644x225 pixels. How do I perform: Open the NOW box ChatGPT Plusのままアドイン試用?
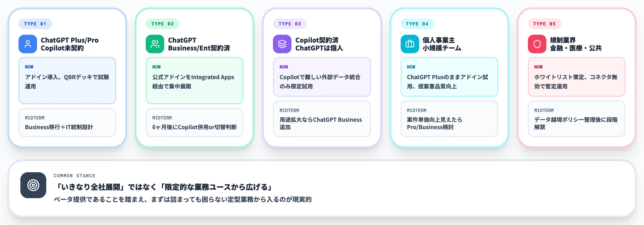(x=449, y=77)
